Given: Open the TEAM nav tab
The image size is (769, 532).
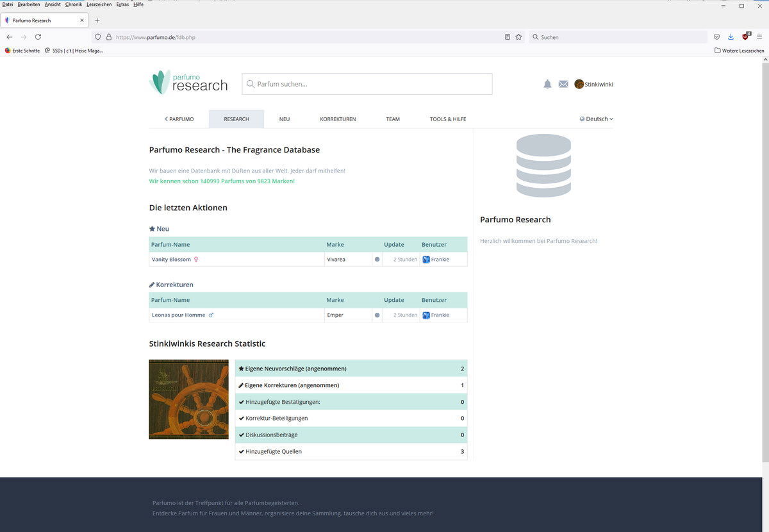Looking at the screenshot, I should pyautogui.click(x=393, y=119).
